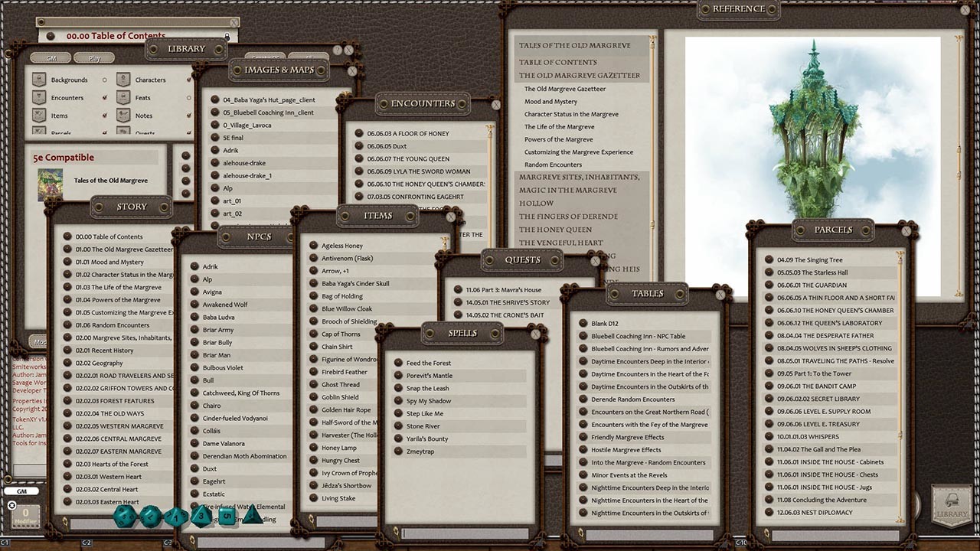This screenshot has height=551, width=980.
Task: Click the d12 die in the dice tray
Action: (150, 516)
